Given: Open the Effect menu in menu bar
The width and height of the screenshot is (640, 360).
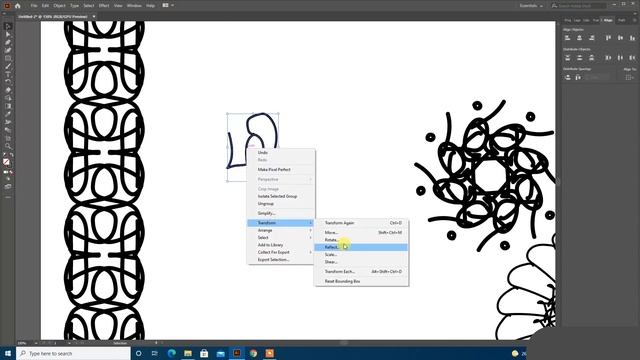Looking at the screenshot, I should pos(104,6).
